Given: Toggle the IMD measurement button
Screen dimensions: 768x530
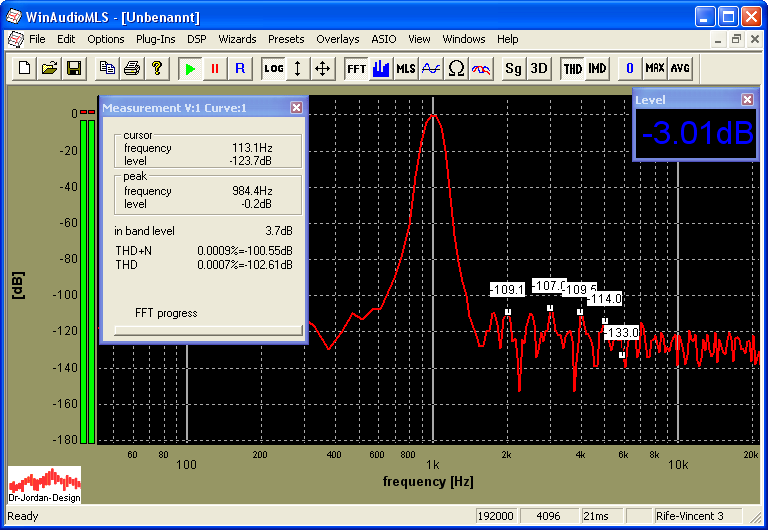Looking at the screenshot, I should 597,68.
